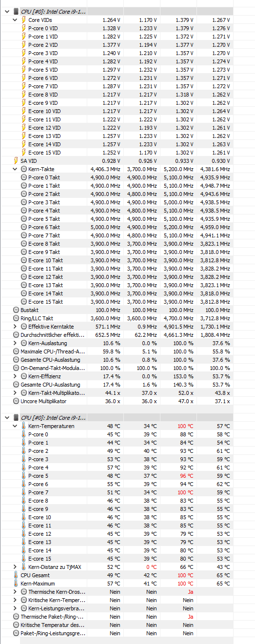This screenshot has width=255, height=644.
Task: Collapse the second CPU [#0] sensor section
Action: pos(7,417)
